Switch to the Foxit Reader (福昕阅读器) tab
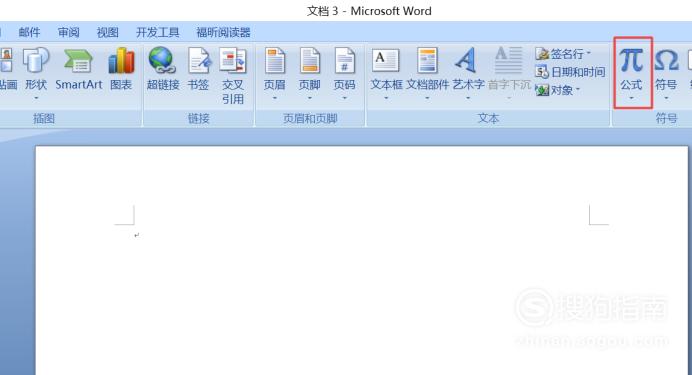Viewport: 692px width, 375px height. point(223,32)
